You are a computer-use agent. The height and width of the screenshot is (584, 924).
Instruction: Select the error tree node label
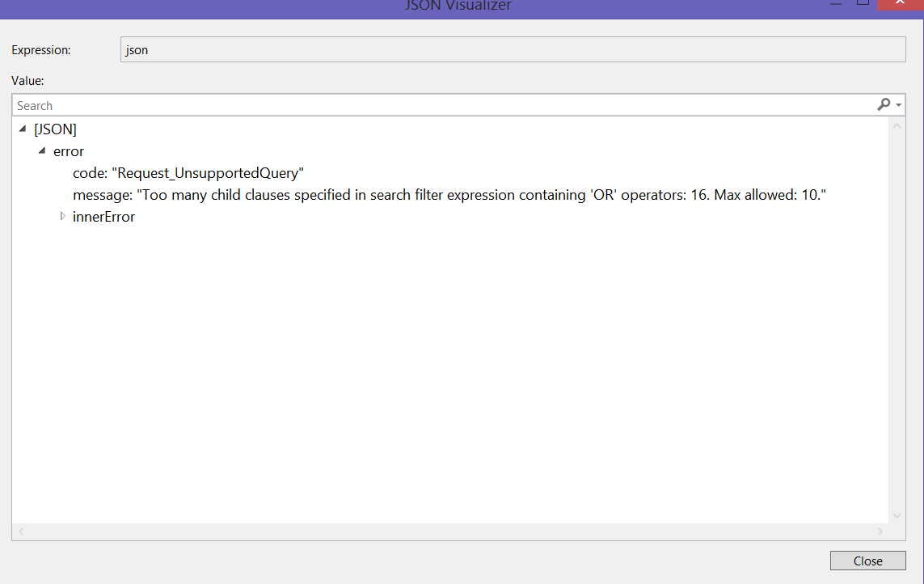pyautogui.click(x=69, y=151)
